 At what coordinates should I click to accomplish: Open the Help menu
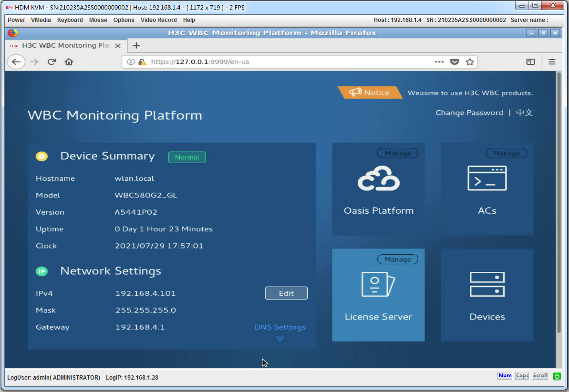coord(189,20)
